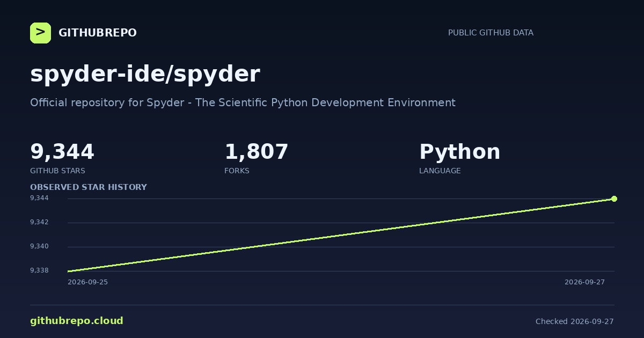Click the OBSERVED STAR HISTORY heading
The height and width of the screenshot is (338, 644).
click(x=89, y=187)
